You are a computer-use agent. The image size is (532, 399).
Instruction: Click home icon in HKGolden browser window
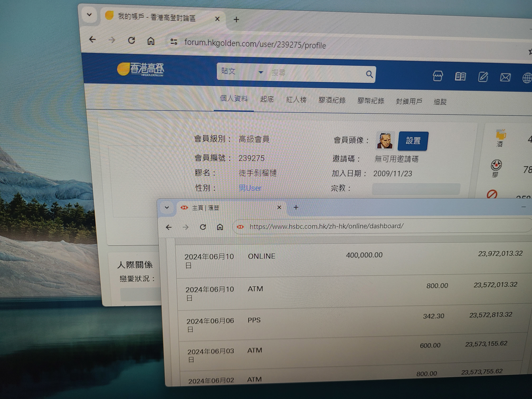coord(151,41)
